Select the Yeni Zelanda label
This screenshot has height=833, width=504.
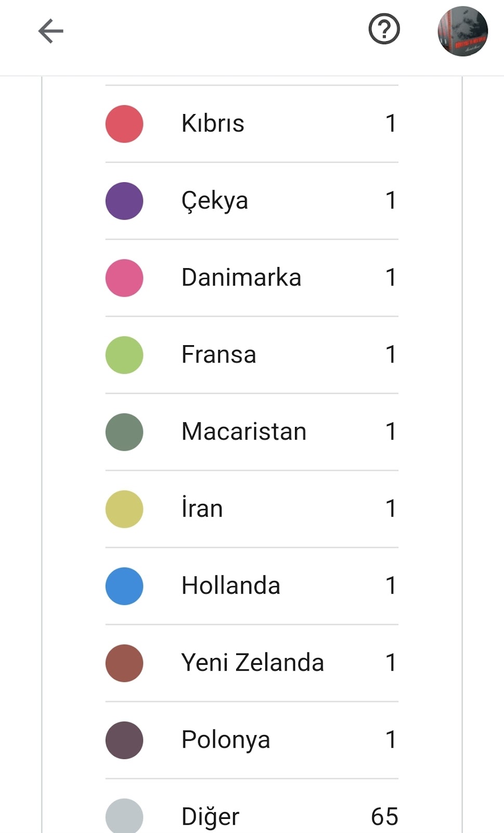(x=253, y=663)
